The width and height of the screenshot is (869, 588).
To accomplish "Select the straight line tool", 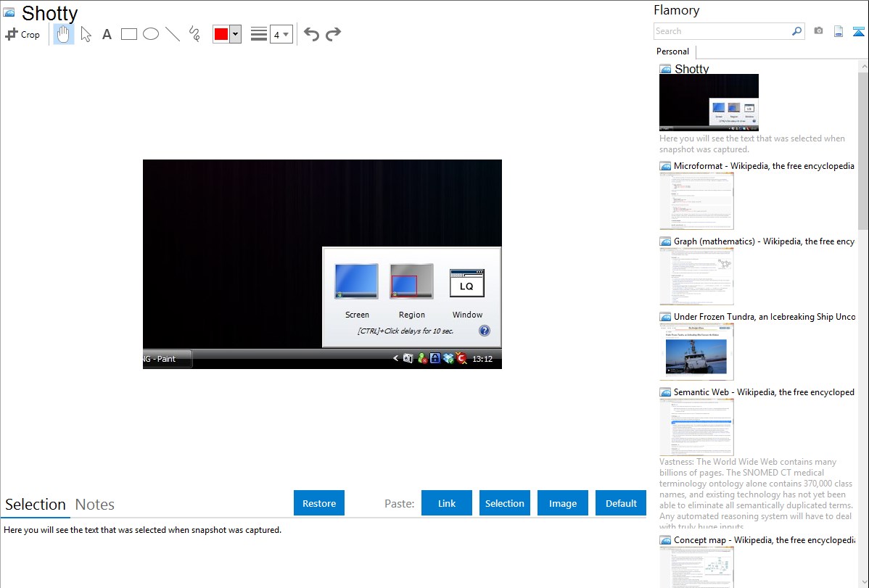I will 173,34.
